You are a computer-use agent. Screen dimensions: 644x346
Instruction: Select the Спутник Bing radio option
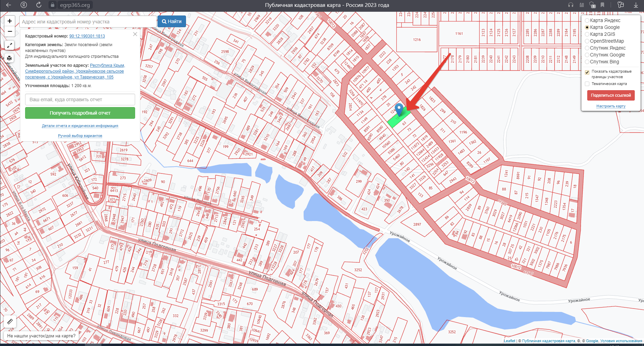coord(587,62)
